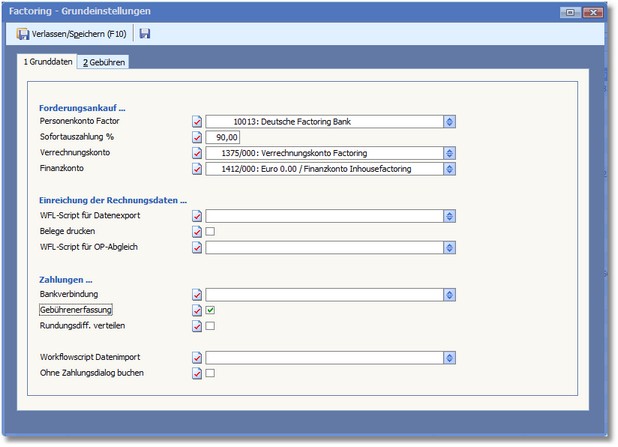Click the Sofortauszahlung % input field
The image size is (618, 447).
click(223, 137)
